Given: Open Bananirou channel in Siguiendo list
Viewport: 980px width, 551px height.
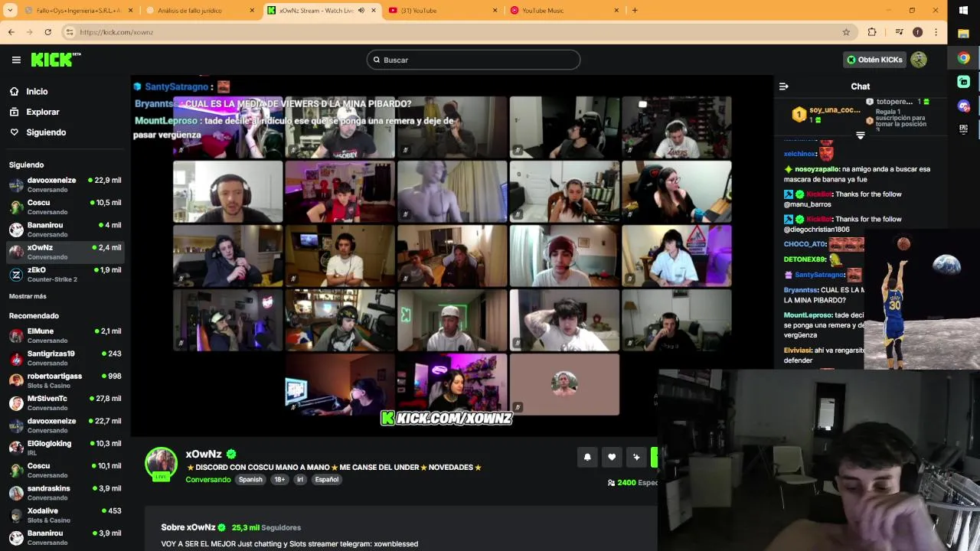Looking at the screenshot, I should click(x=65, y=230).
